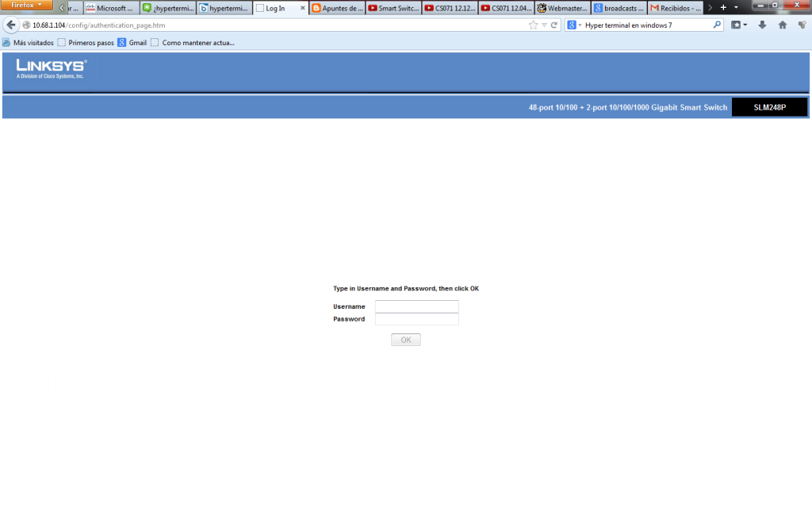Close the Log In tab
Screen dimensions: 812x508
[302, 8]
